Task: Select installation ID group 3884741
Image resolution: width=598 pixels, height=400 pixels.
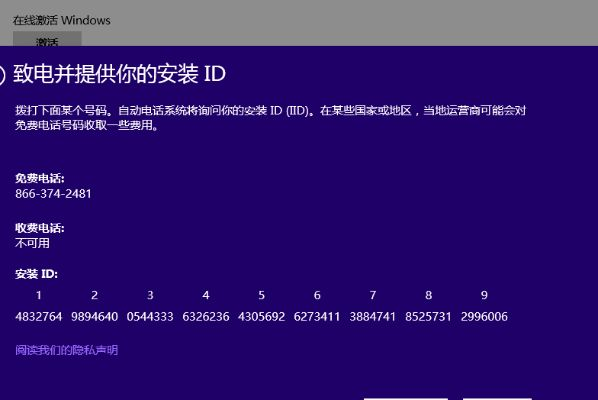Action: pos(373,316)
